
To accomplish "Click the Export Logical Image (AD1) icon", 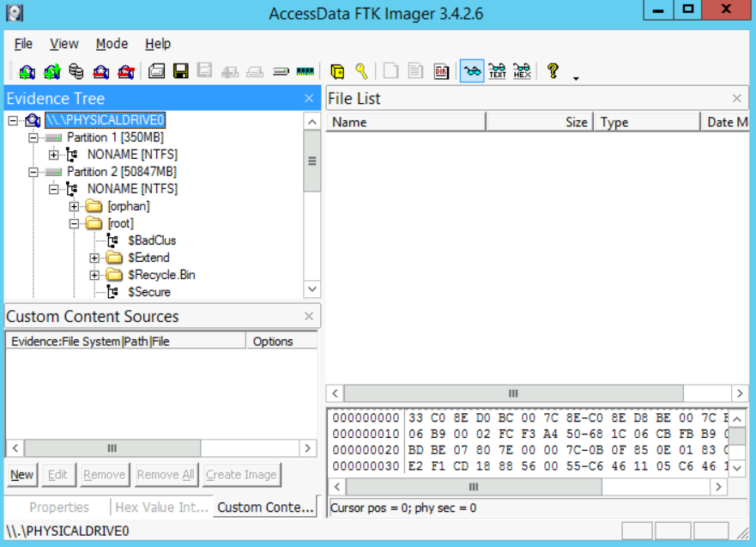I will tap(204, 71).
